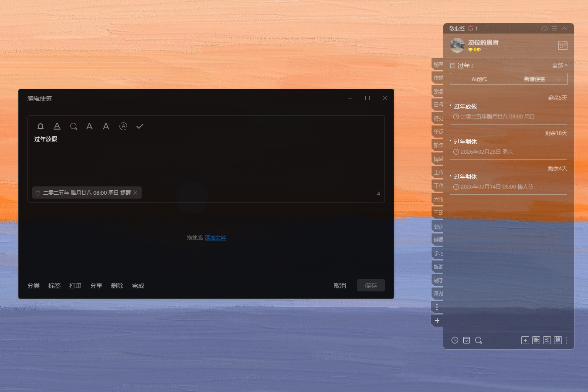Expand the 全部 filter dropdown
The image size is (588, 392).
click(x=560, y=66)
